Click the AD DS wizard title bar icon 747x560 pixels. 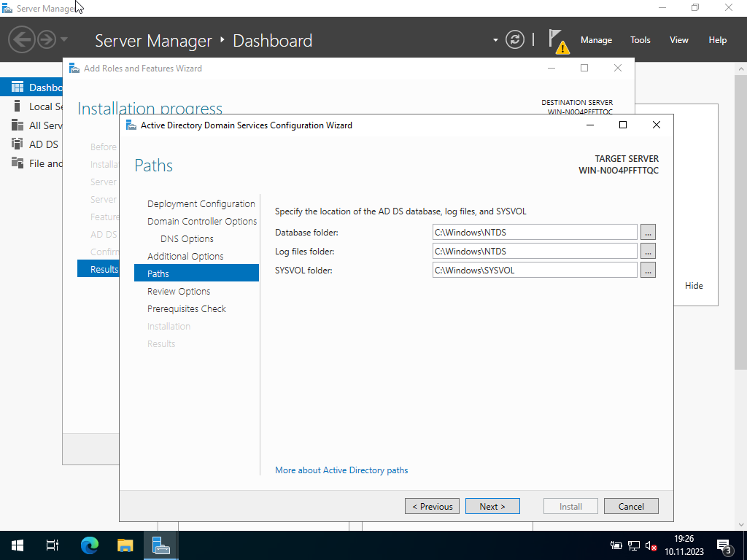coord(131,125)
